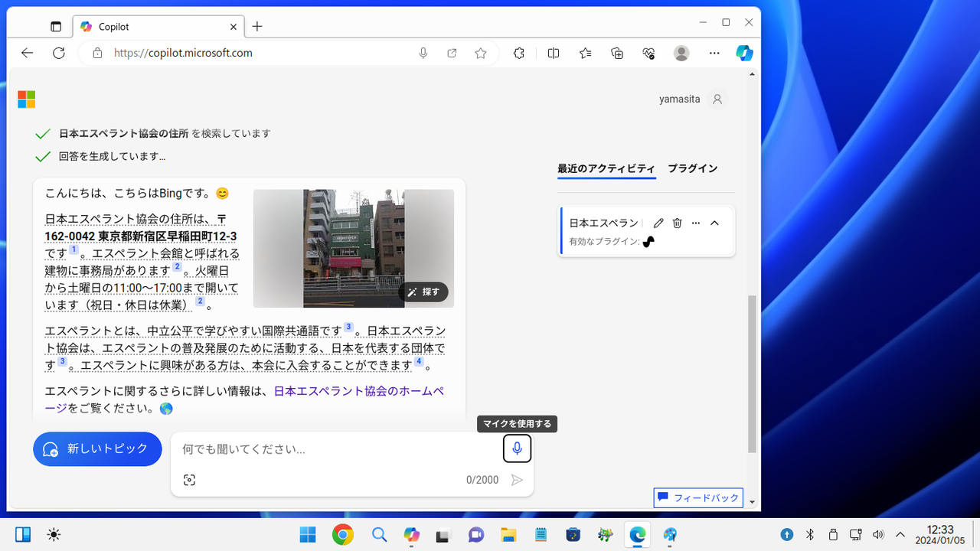Go back with the browser back arrow
The width and height of the screenshot is (980, 551).
click(28, 53)
